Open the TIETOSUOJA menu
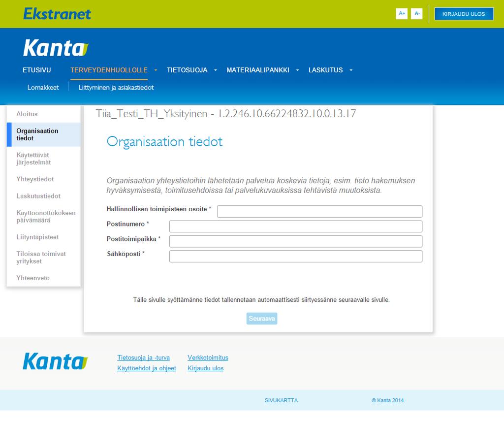 point(187,70)
